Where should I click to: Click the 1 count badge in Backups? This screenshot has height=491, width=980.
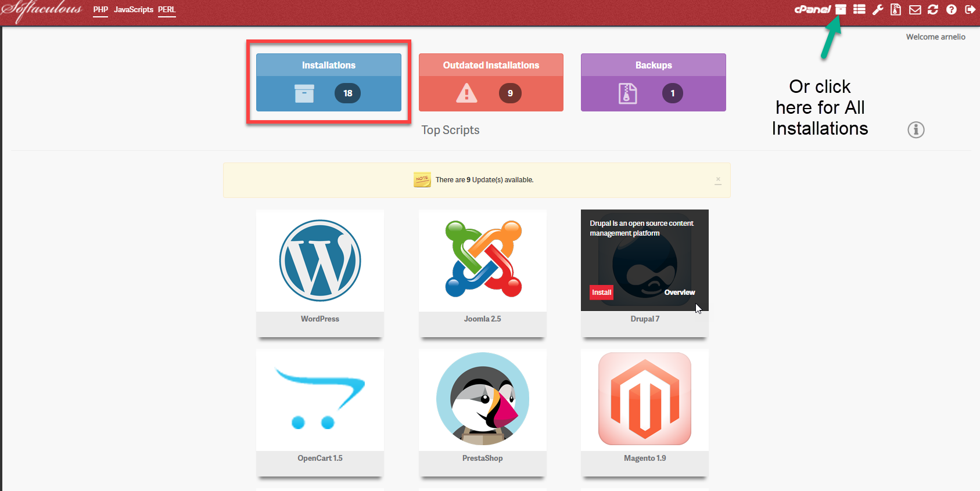tap(673, 93)
